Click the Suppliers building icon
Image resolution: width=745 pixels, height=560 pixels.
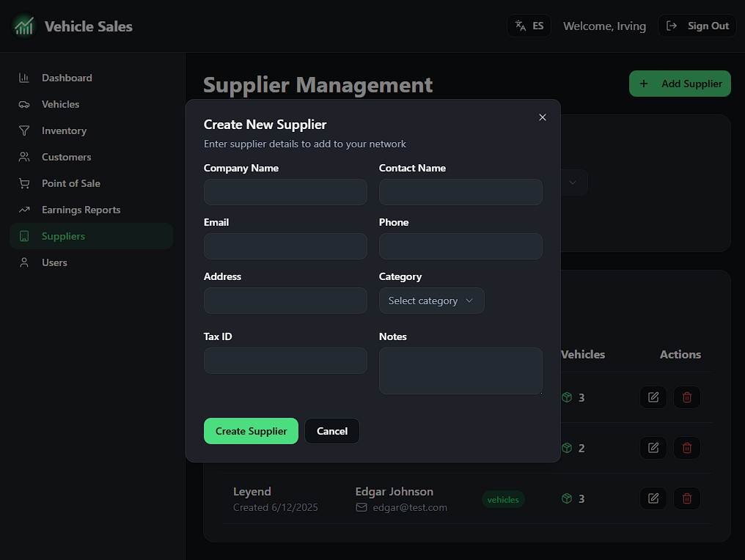pos(24,236)
